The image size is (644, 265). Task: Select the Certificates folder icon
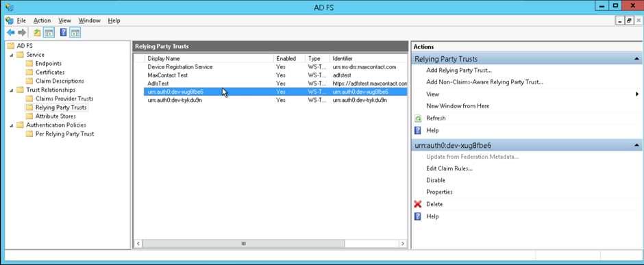coord(29,72)
